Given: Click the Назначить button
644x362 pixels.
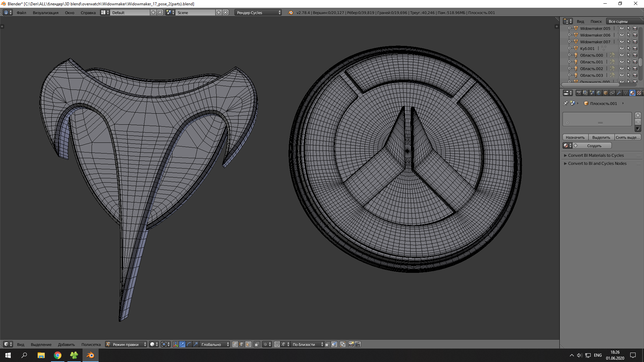Looking at the screenshot, I should pyautogui.click(x=575, y=137).
